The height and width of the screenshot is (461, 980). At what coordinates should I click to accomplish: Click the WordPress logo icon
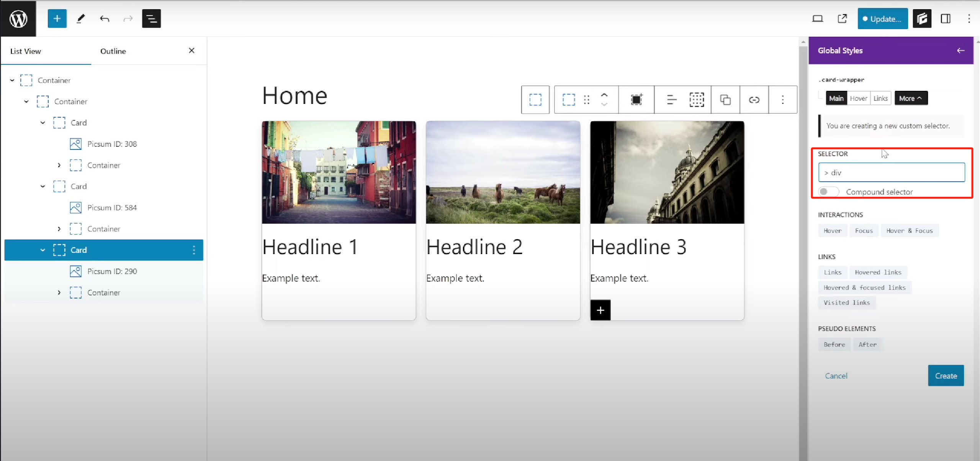pyautogui.click(x=18, y=18)
